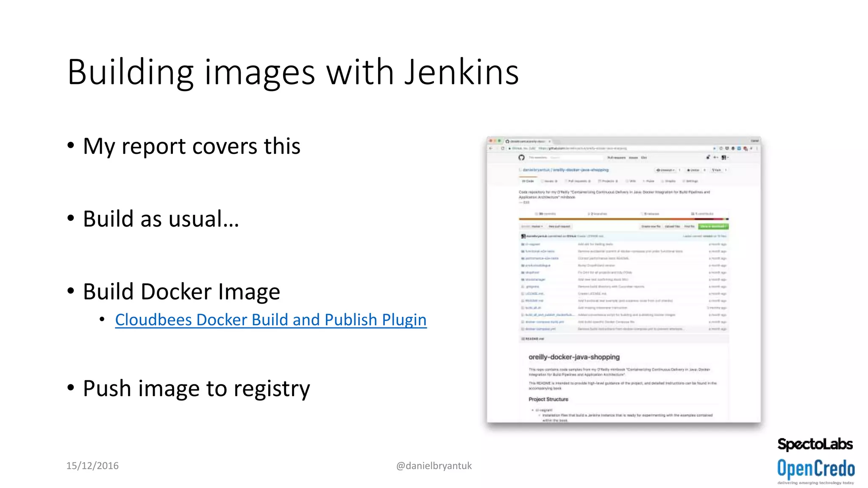Click the OpenCredo logo
The width and height of the screenshot is (868, 488).
click(x=816, y=471)
